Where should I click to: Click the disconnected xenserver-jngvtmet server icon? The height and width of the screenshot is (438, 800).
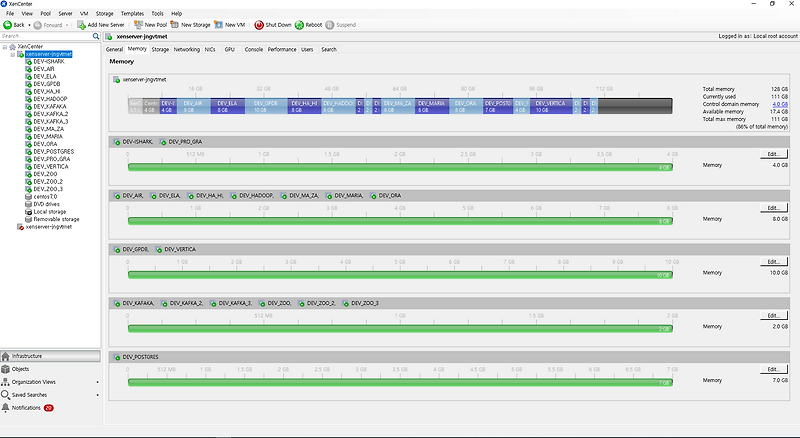pyautogui.click(x=21, y=227)
